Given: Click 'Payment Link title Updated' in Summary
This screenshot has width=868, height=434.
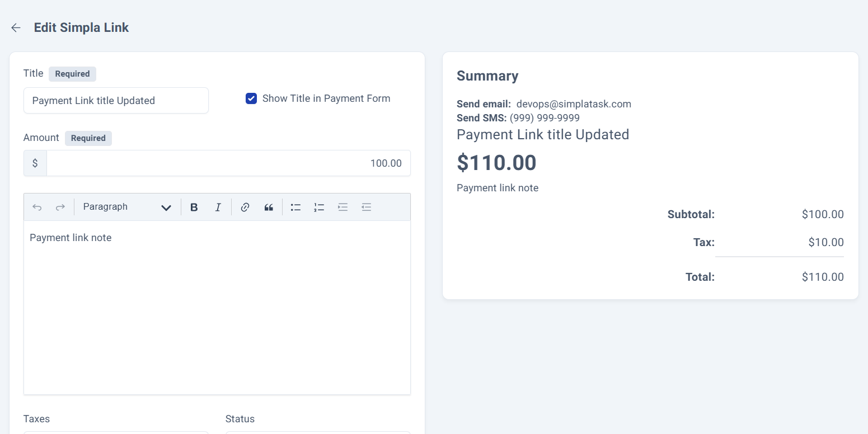Looking at the screenshot, I should (543, 135).
